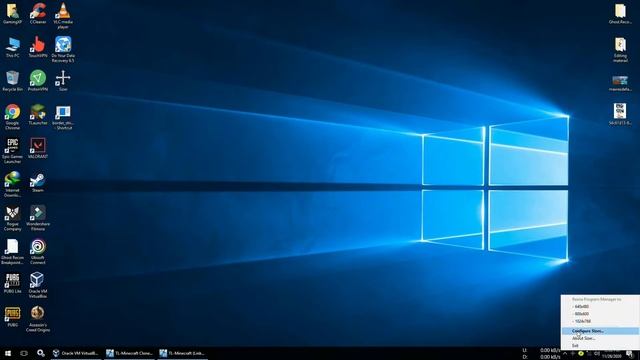Open the Editing material folder
Image resolution: width=640 pixels, height=360 pixels.
620,49
